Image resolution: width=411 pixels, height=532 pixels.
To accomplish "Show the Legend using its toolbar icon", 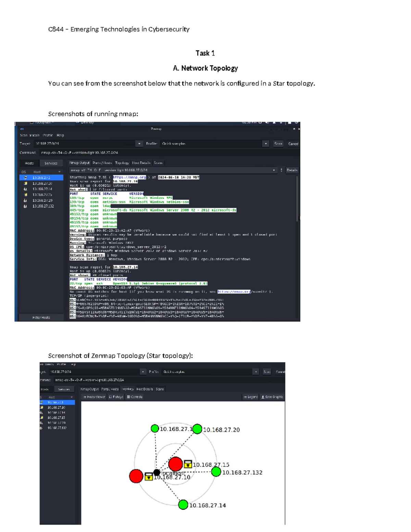I will tap(246, 396).
